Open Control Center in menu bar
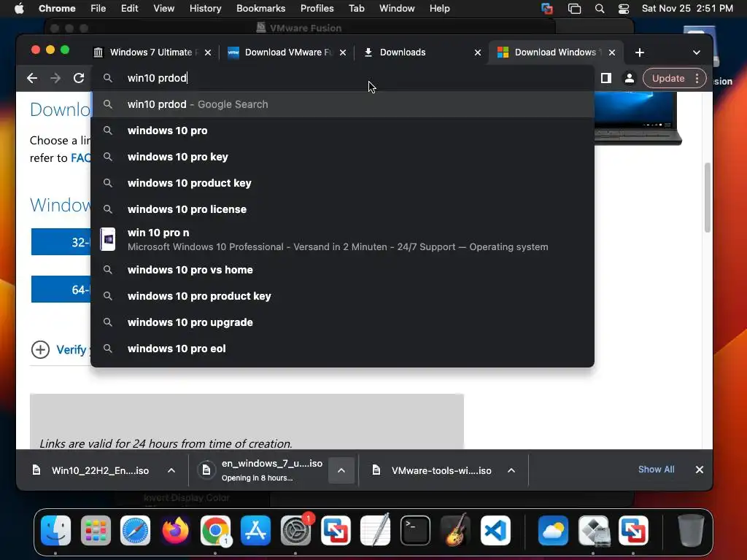 coord(624,9)
